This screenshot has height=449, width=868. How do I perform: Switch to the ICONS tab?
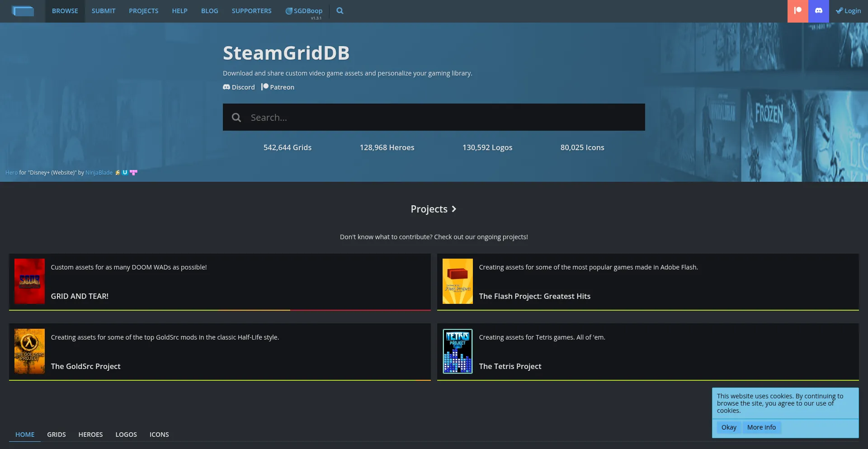point(159,435)
